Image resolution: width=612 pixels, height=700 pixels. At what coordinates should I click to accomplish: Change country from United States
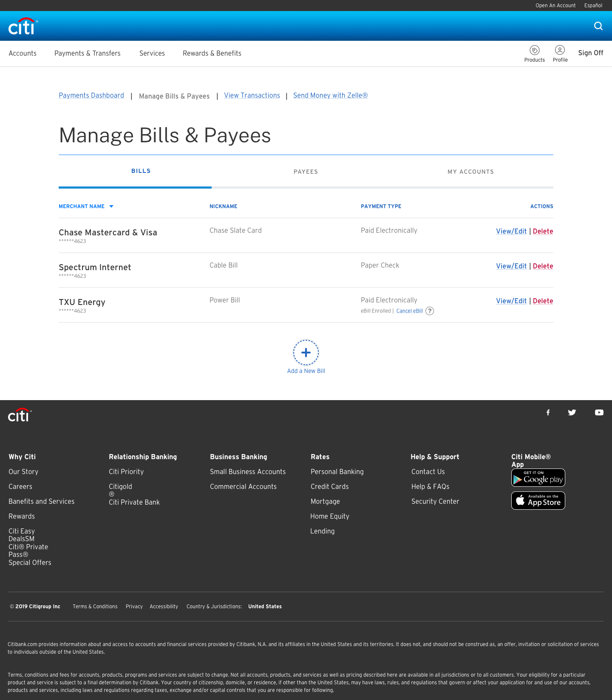pos(265,607)
